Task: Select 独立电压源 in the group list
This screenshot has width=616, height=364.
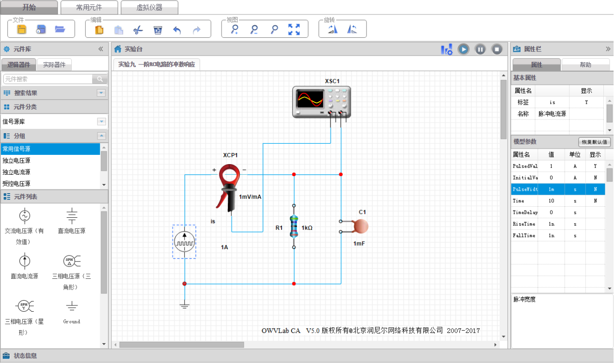Action: (x=16, y=161)
